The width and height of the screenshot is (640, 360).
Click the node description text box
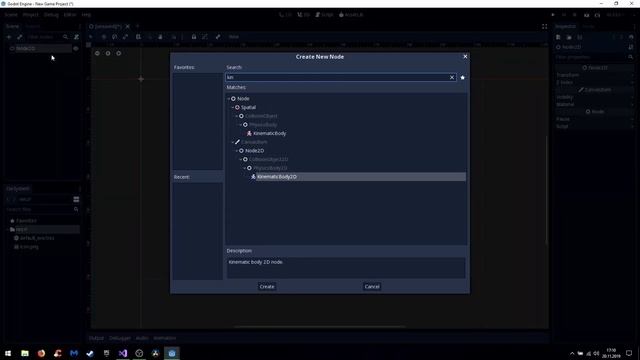[x=346, y=268]
